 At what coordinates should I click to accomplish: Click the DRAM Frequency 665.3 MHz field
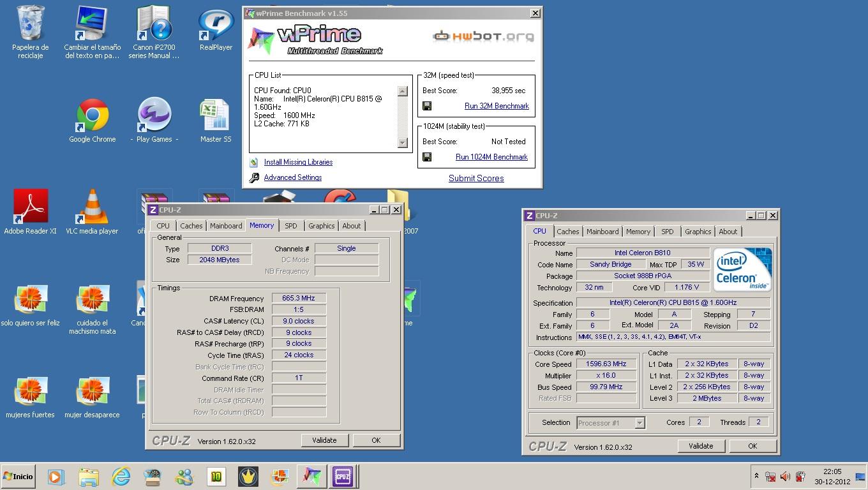point(299,299)
